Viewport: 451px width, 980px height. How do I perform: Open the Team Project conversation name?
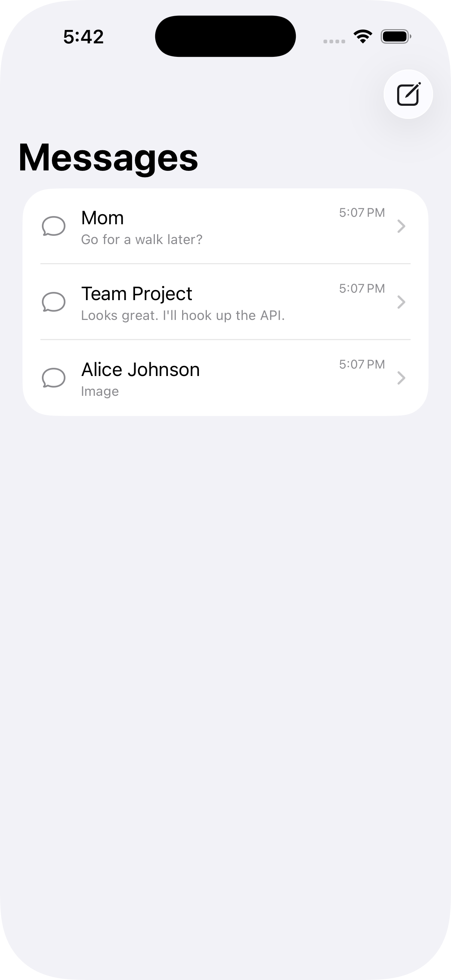(136, 294)
